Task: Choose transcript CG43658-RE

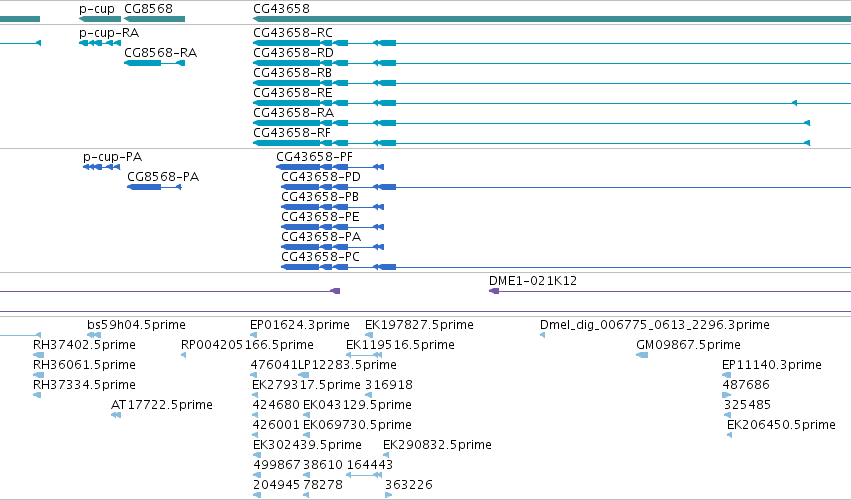Action: pos(293,93)
